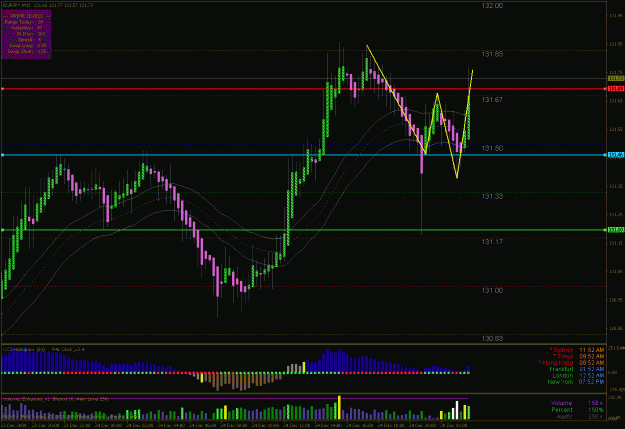Select the cyan horizontal level line
Viewport: 625px width, 429px height.
click(x=303, y=155)
